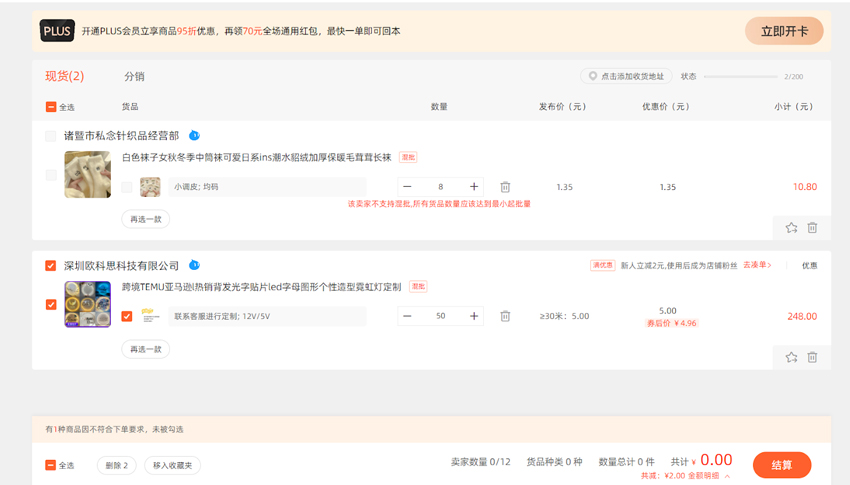This screenshot has height=485, width=850.
Task: Uncheck the 12V/5V variant checkbox
Action: click(x=127, y=316)
